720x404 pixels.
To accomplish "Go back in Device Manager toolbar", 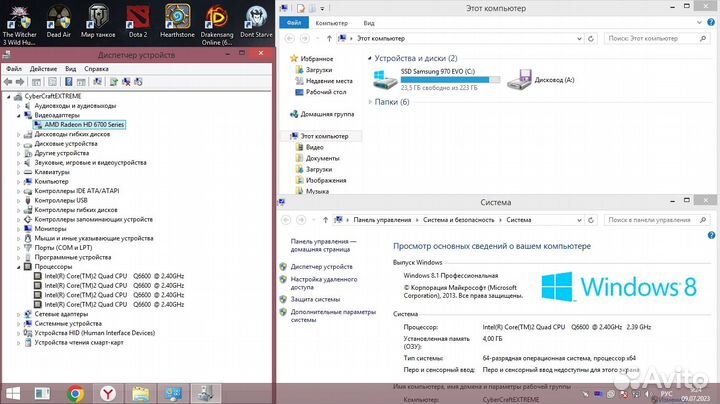I will [8, 82].
